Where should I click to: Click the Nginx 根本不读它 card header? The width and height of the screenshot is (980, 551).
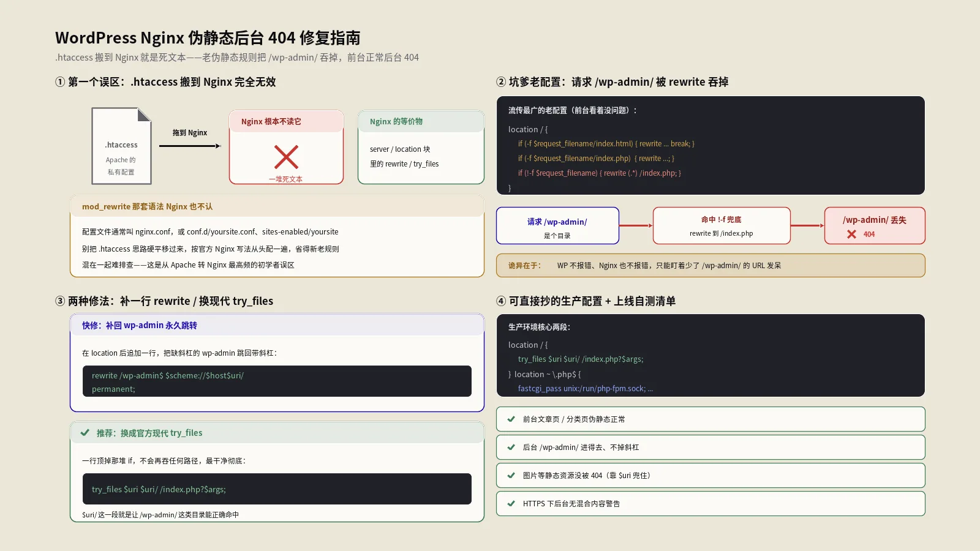(x=286, y=121)
